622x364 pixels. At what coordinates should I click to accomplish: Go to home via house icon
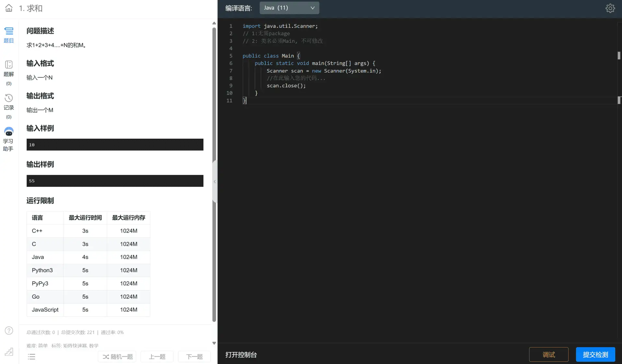(9, 8)
